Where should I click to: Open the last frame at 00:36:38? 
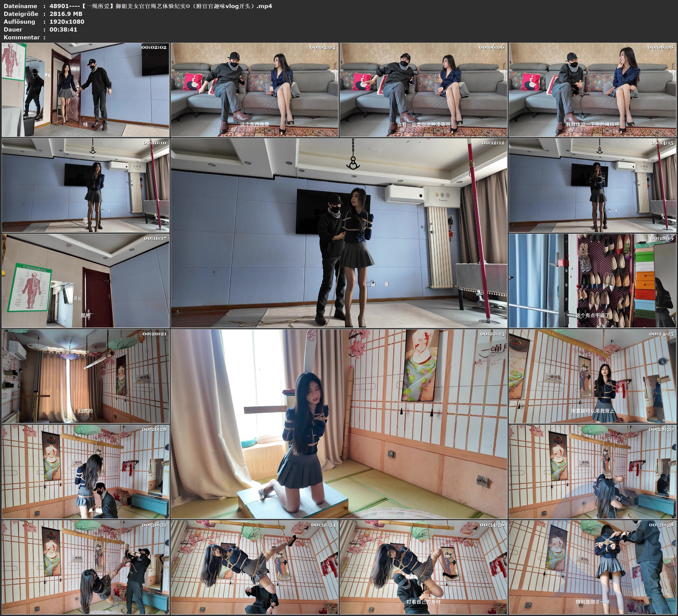point(593,567)
